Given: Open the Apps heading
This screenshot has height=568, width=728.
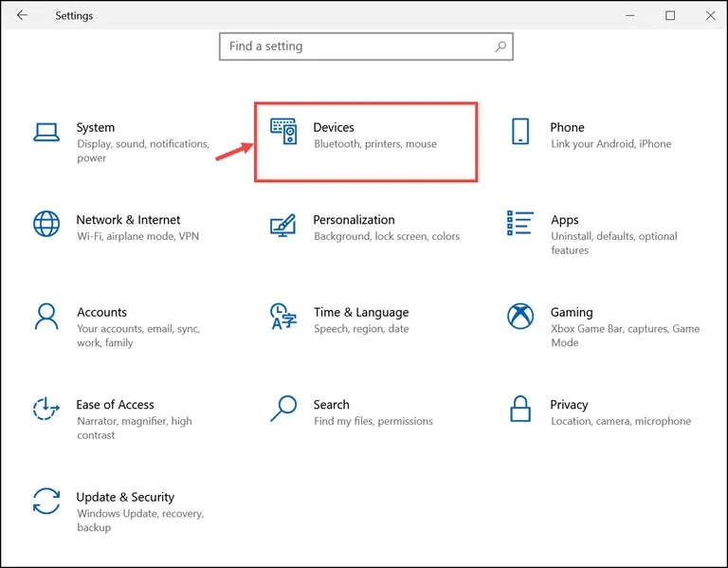Looking at the screenshot, I should point(565,220).
